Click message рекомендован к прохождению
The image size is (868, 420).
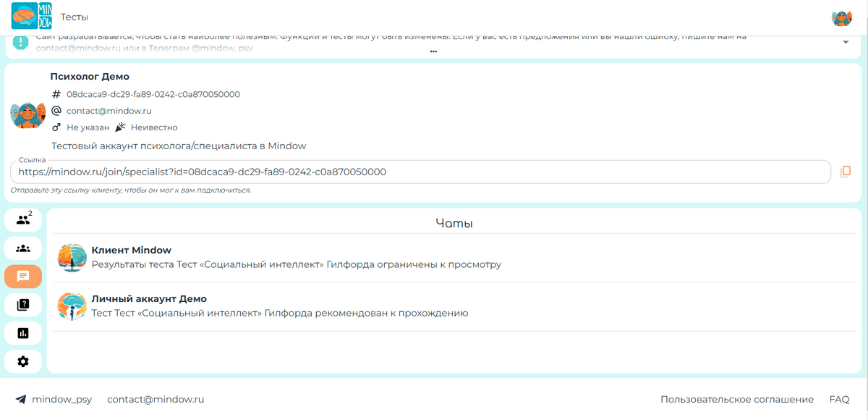[280, 313]
